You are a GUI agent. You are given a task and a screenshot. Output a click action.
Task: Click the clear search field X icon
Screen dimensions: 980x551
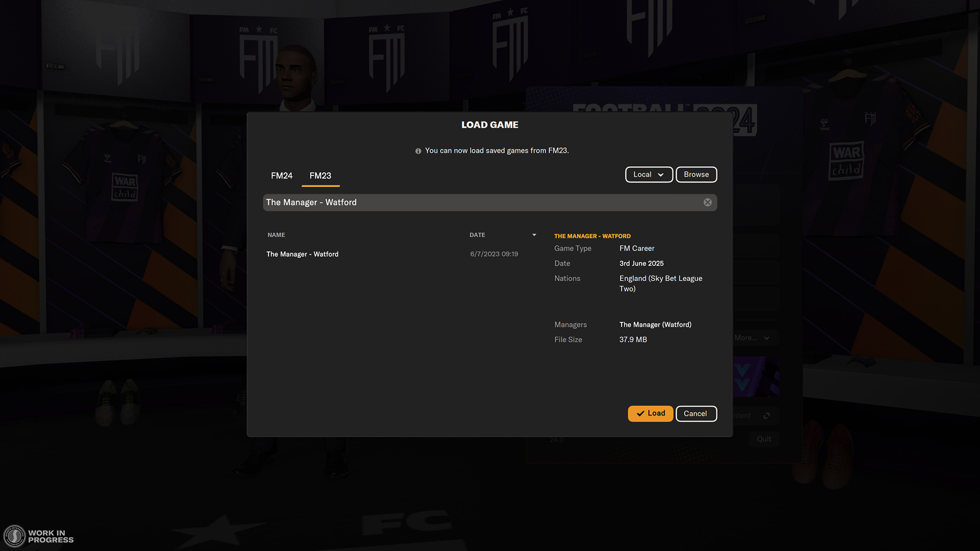pos(707,203)
